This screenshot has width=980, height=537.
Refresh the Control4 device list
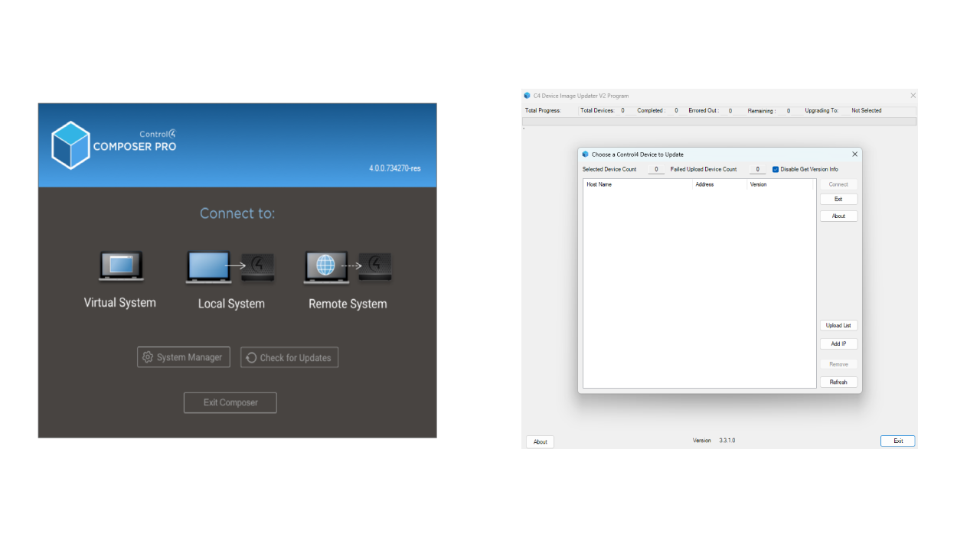[838, 382]
